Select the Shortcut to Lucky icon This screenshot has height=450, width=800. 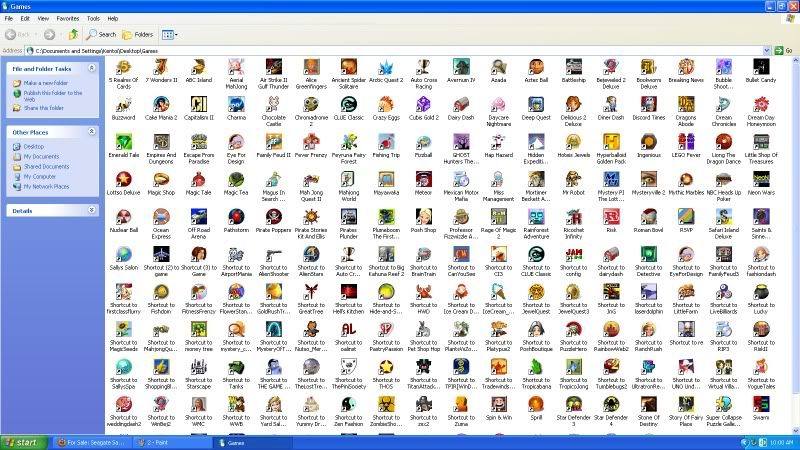coord(761,292)
